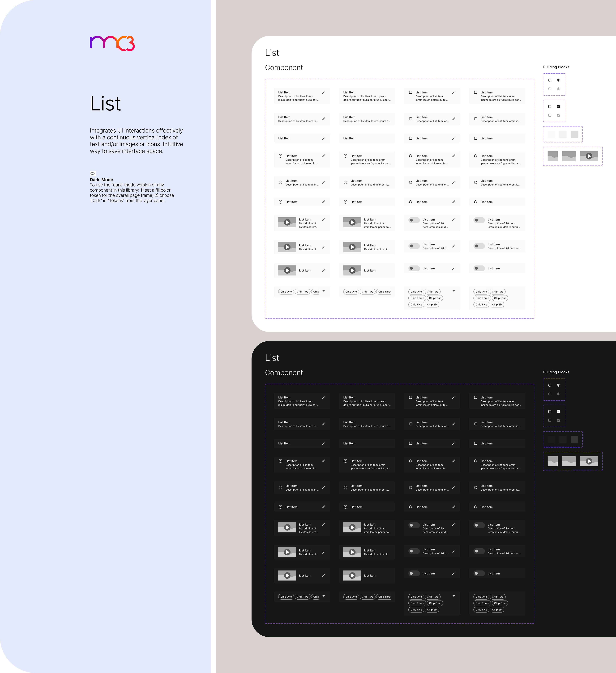The height and width of the screenshot is (673, 616).
Task: Pick the lightest swatch in light Building Blocks
Action: coord(551,135)
